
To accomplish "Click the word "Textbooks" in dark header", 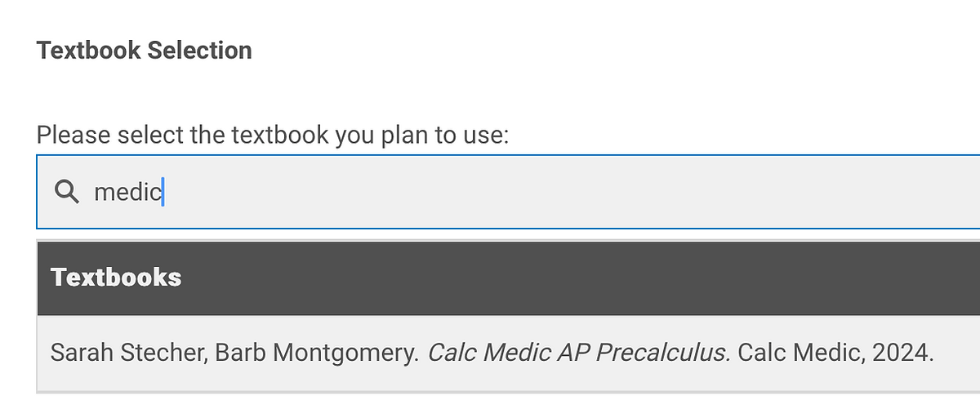I will [x=116, y=278].
